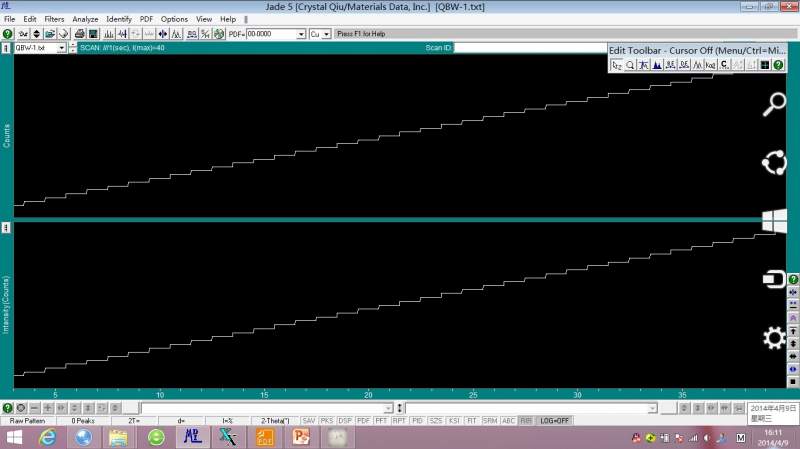Image resolution: width=800 pixels, height=449 pixels.
Task: Open the QBW-1 file list dropdown
Action: point(62,48)
